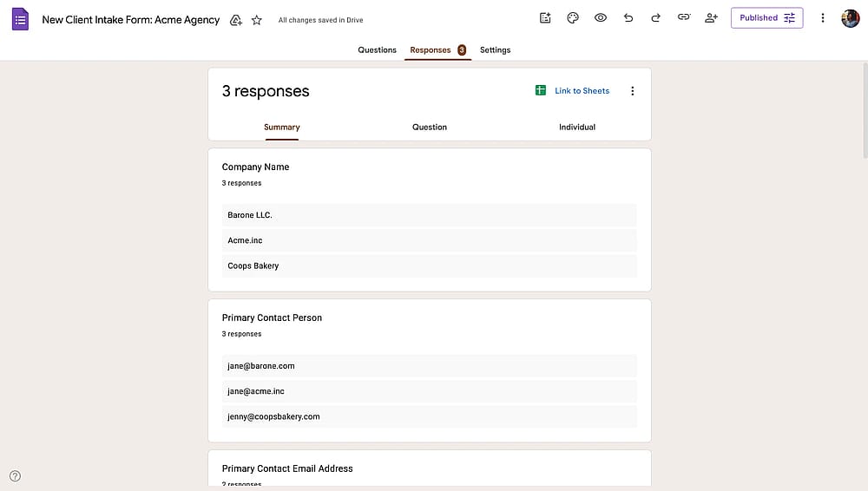Screen dimensions: 868x491
Task: Copy the responder link icon
Action: click(684, 17)
